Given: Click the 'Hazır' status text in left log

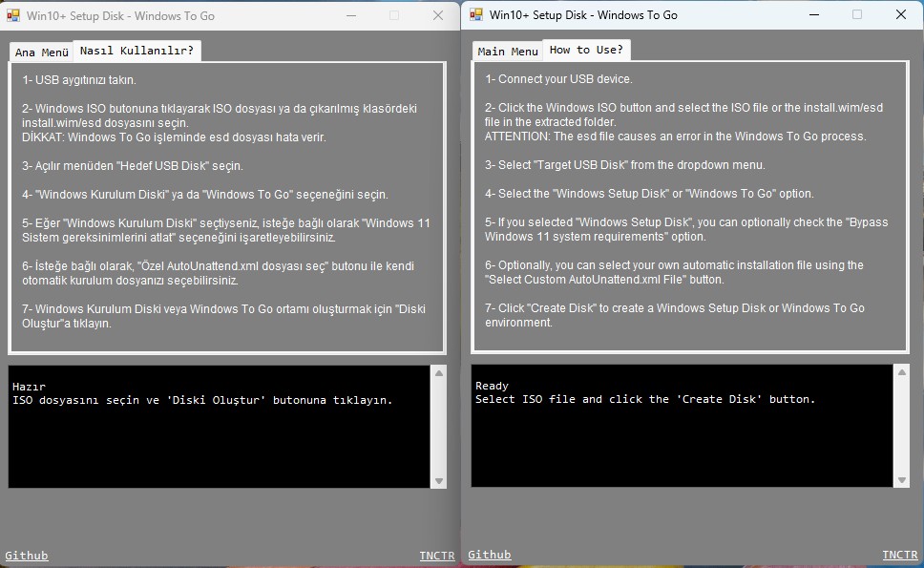Looking at the screenshot, I should point(29,387).
